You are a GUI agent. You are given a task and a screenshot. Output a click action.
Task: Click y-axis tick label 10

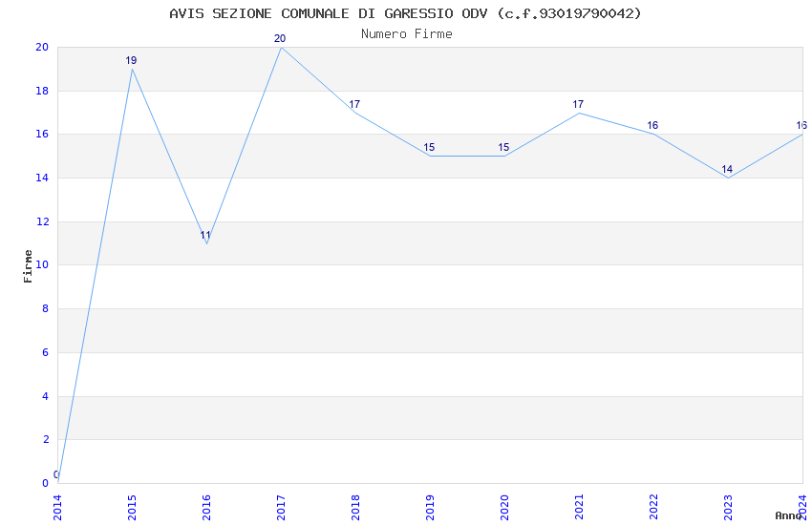pos(42,264)
